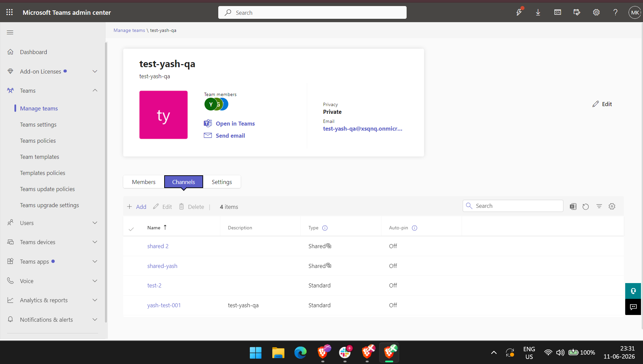Viewport: 643px width, 364px height.
Task: Open the yash-test-001 channel
Action: (164, 305)
